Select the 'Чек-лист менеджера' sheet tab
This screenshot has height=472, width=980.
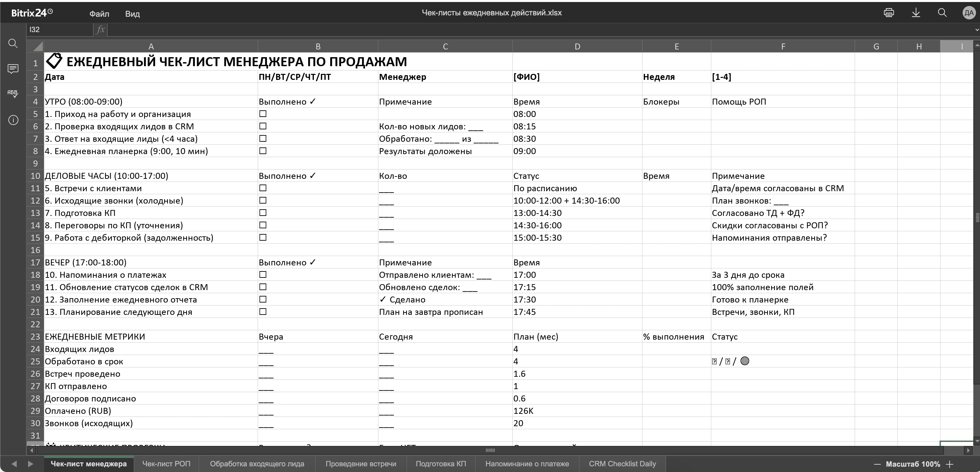[x=89, y=464]
